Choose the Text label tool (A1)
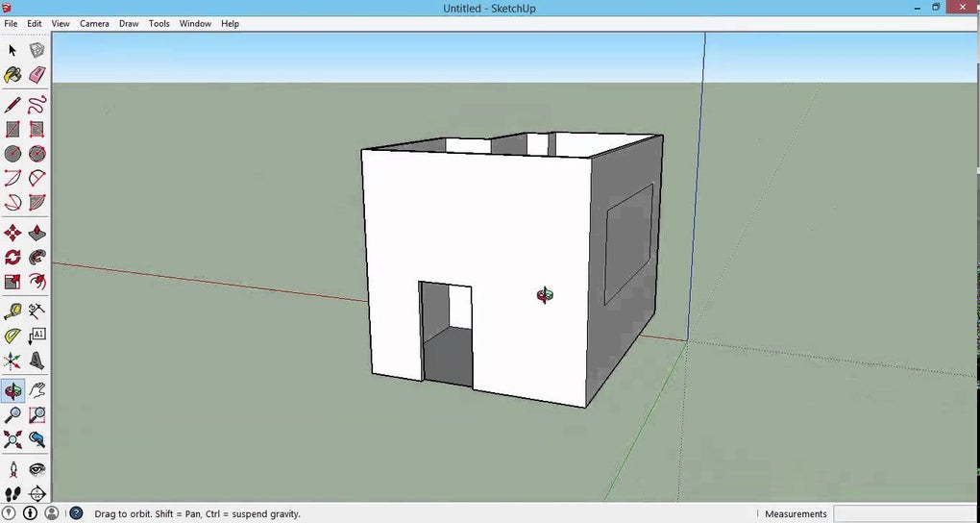The image size is (980, 523). click(x=37, y=336)
